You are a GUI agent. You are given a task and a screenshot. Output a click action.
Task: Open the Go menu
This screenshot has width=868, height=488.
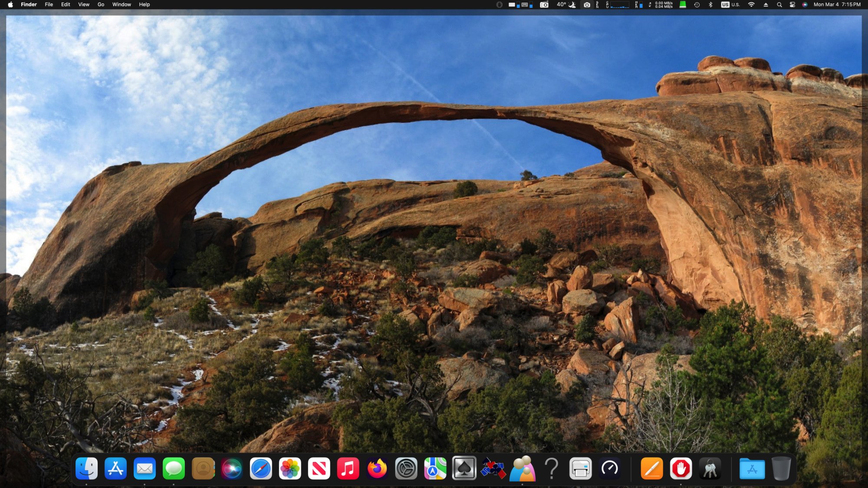click(101, 5)
